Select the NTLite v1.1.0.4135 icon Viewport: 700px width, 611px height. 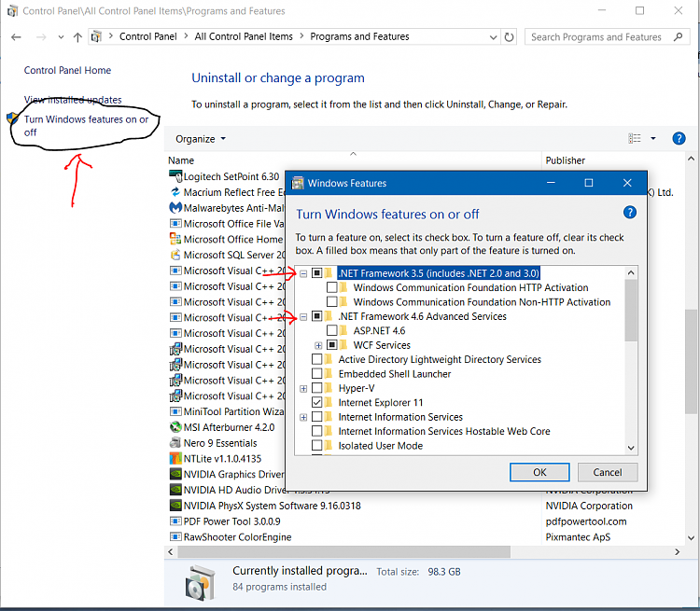(175, 458)
